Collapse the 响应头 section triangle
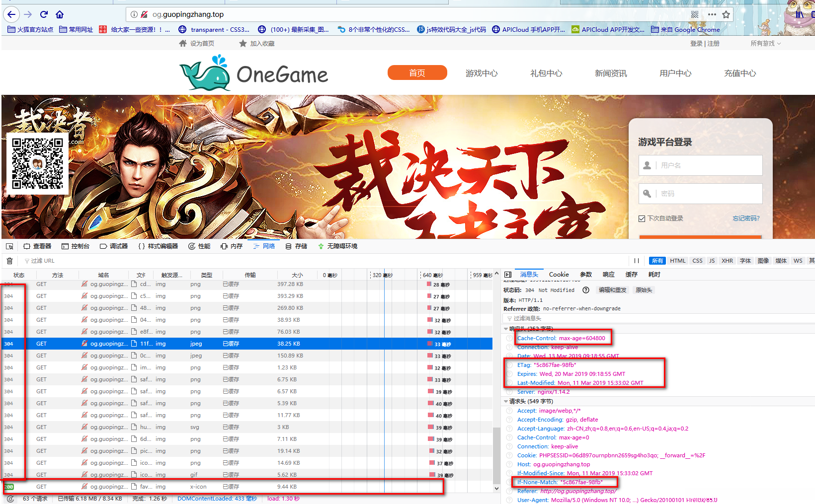Screen dimensions: 815x504 click(506, 329)
